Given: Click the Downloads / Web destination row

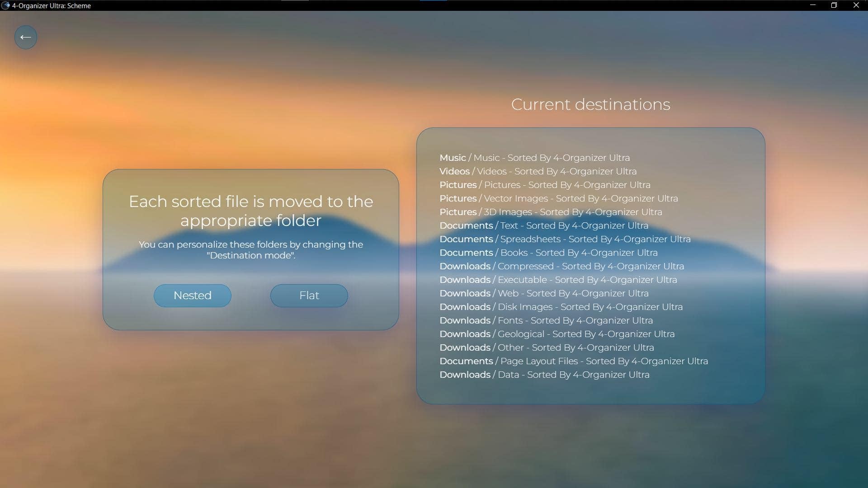Looking at the screenshot, I should (544, 293).
